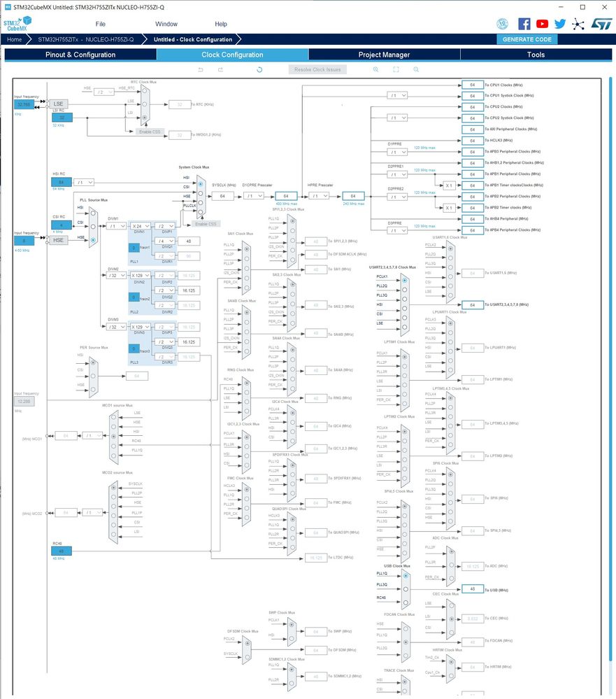Viewport: 616px width, 699px height.
Task: Open the File menu
Action: 100,24
